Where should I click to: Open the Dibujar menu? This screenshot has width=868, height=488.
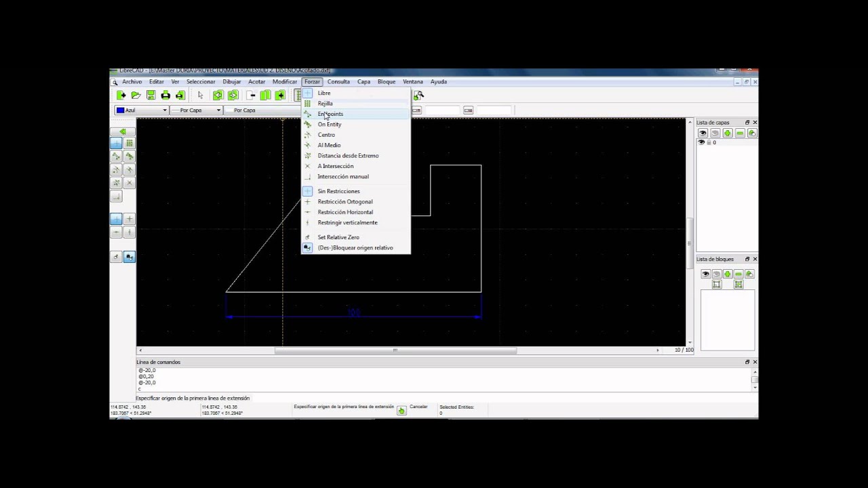(231, 82)
